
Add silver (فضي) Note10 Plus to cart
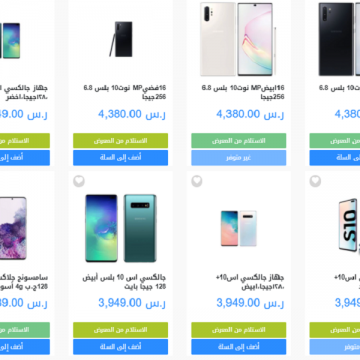tap(121, 158)
